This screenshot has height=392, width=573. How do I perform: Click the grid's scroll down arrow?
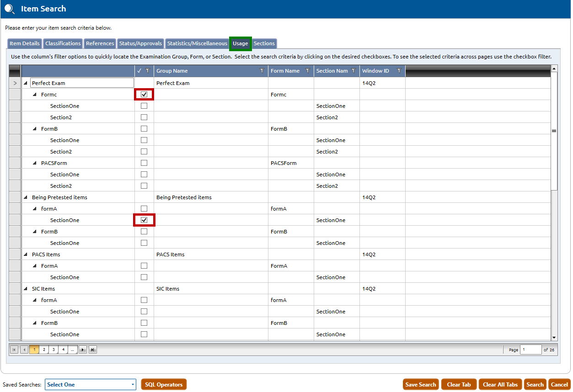[554, 338]
